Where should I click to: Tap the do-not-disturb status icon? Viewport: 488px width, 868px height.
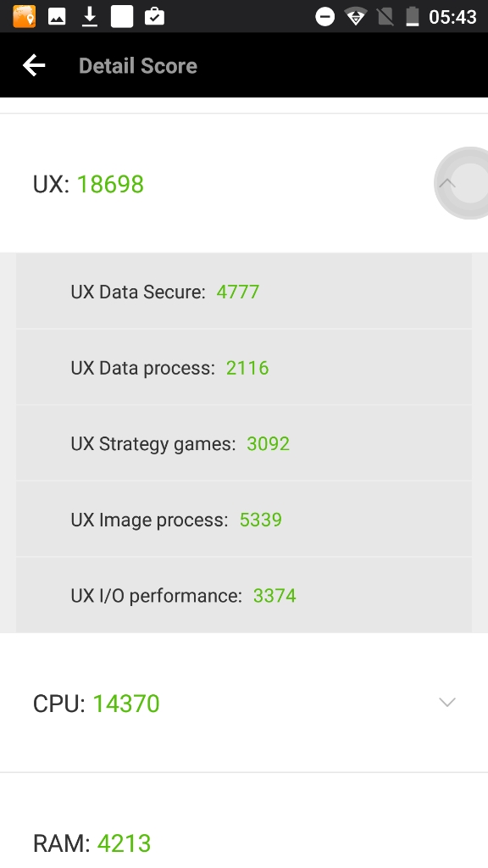coord(324,17)
